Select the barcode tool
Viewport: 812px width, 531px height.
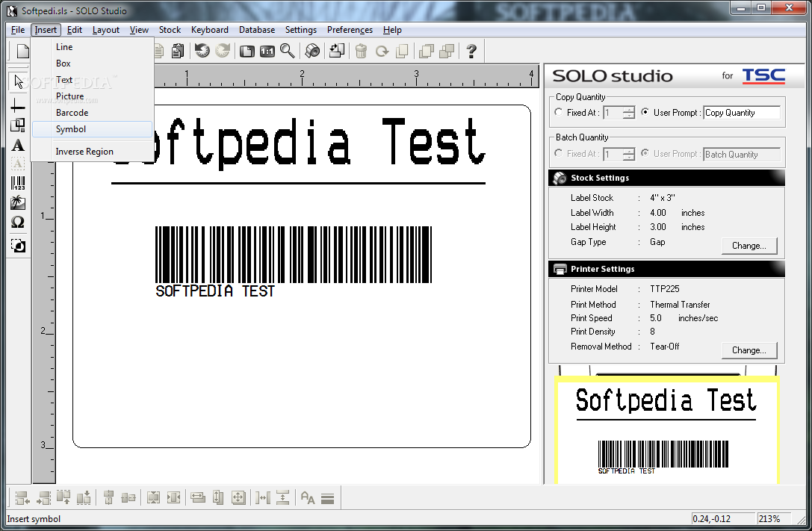(18, 183)
